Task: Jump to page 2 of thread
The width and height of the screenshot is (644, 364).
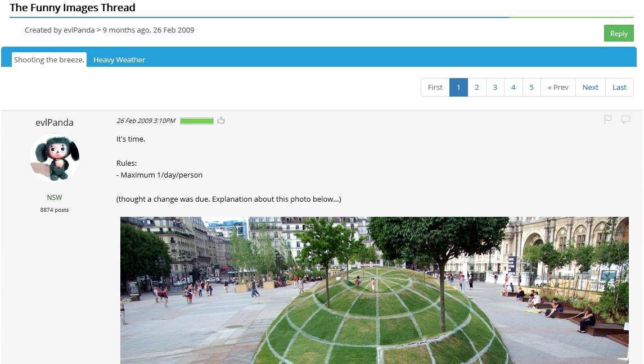Action: click(477, 87)
